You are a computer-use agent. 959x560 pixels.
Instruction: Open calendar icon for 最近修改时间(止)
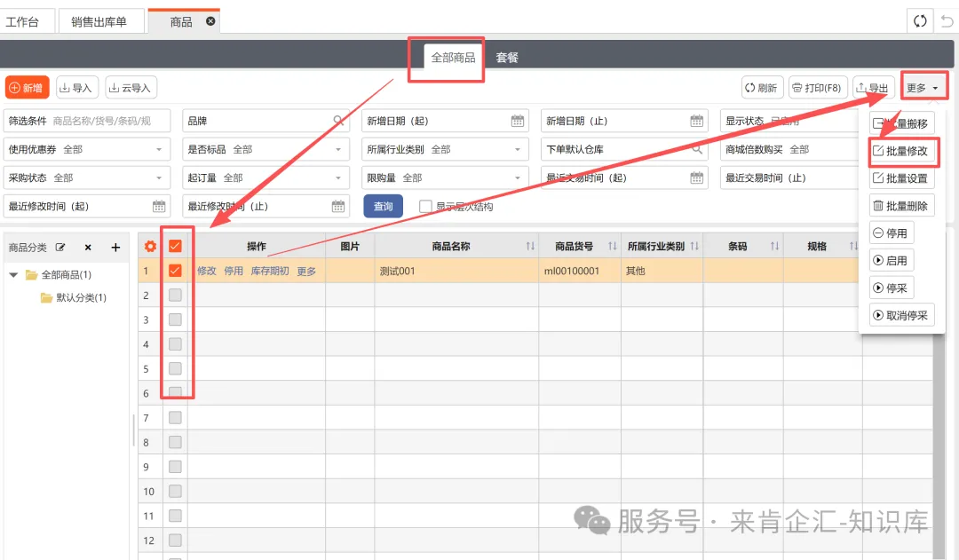tap(338, 206)
